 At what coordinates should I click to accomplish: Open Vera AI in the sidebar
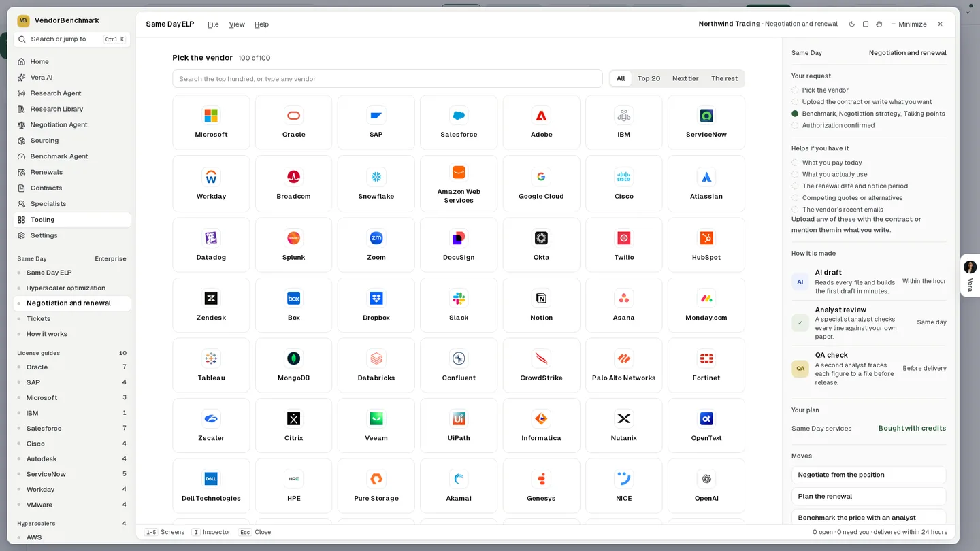point(72,78)
